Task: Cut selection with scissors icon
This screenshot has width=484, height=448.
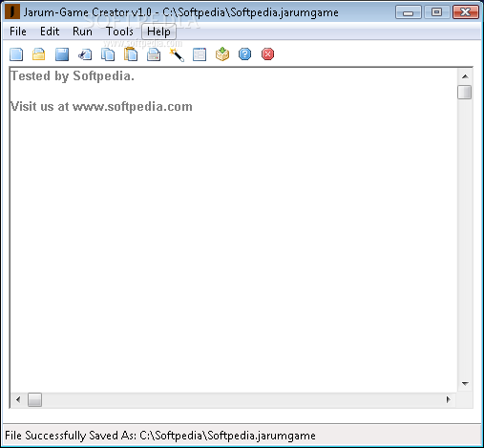Action: [85, 54]
